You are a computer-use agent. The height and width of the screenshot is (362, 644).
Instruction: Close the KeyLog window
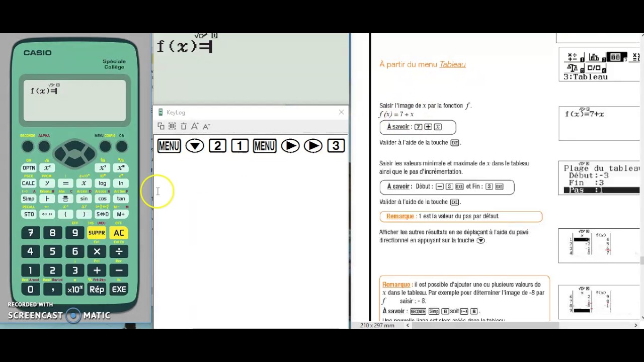(341, 112)
